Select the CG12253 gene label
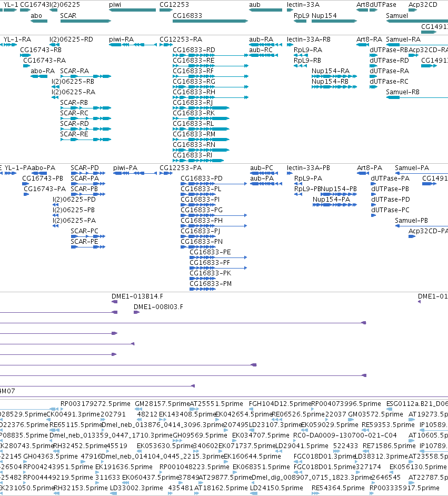Viewport: 448px width, 496px height. tap(174, 5)
